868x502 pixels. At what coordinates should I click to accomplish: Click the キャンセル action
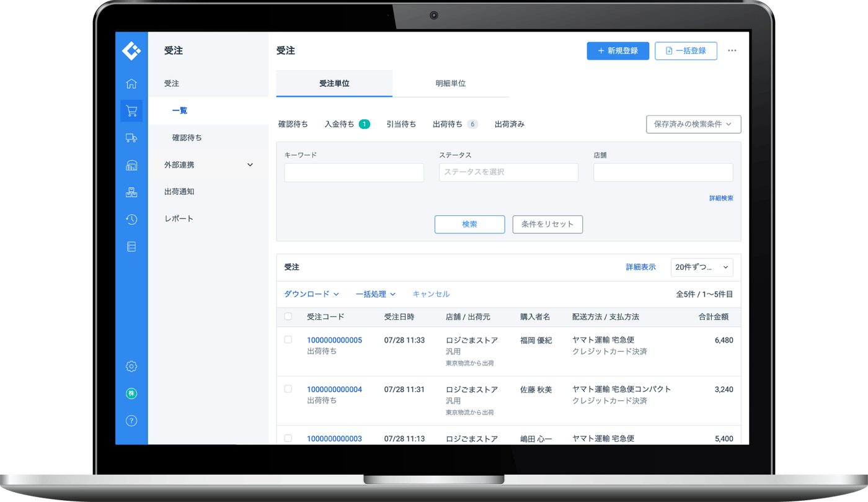[x=431, y=294]
